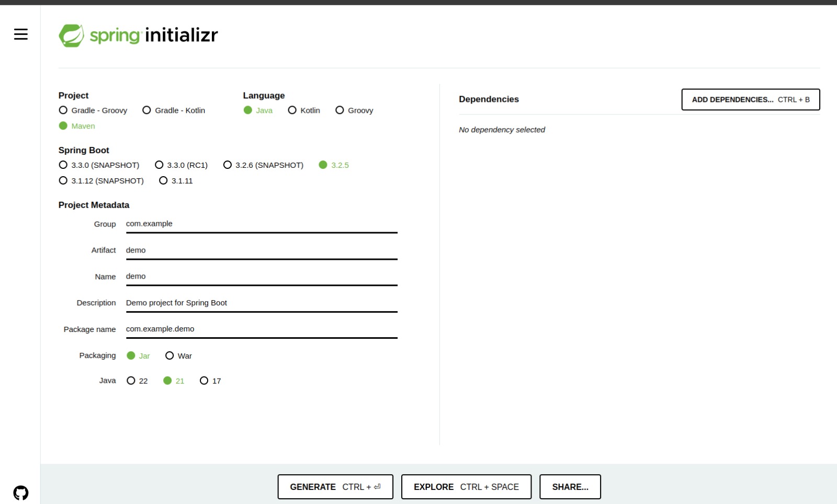Edit the Description project field

pos(262,303)
